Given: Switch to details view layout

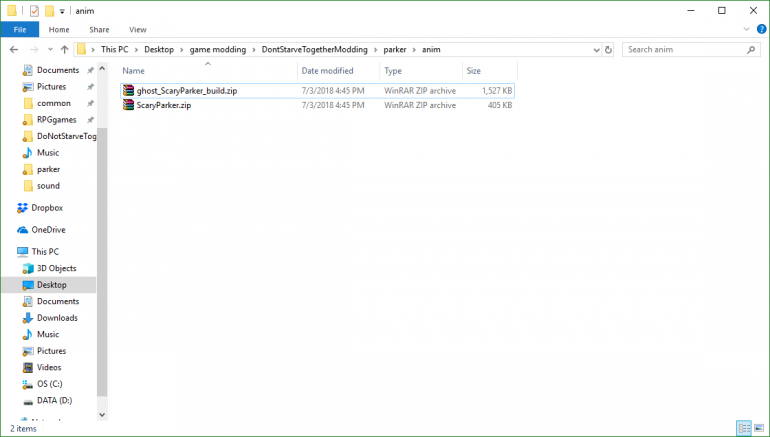Looking at the screenshot, I should 743,428.
